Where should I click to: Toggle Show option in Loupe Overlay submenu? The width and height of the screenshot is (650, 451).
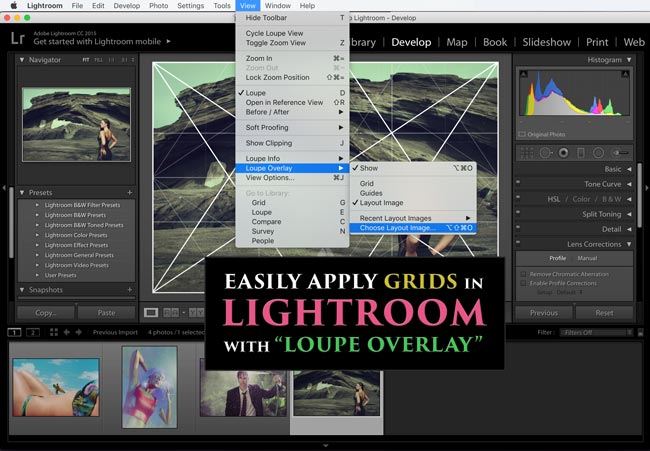(x=413, y=168)
